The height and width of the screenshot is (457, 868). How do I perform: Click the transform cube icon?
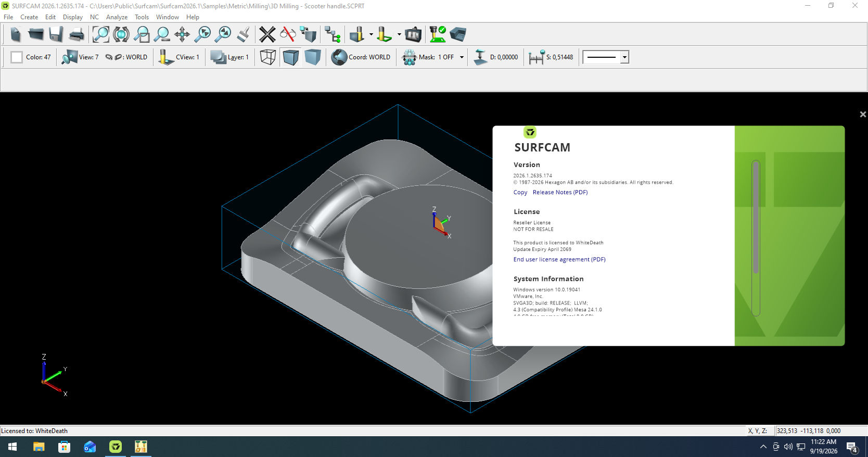[x=308, y=35]
